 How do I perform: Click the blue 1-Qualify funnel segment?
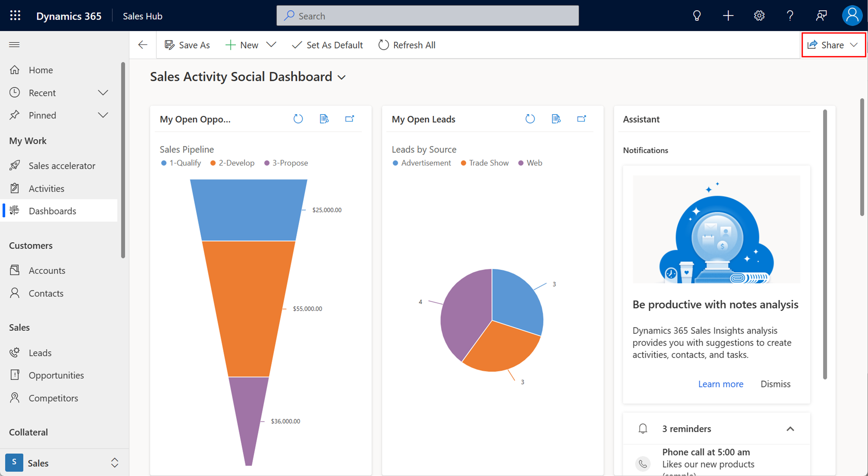(249, 210)
